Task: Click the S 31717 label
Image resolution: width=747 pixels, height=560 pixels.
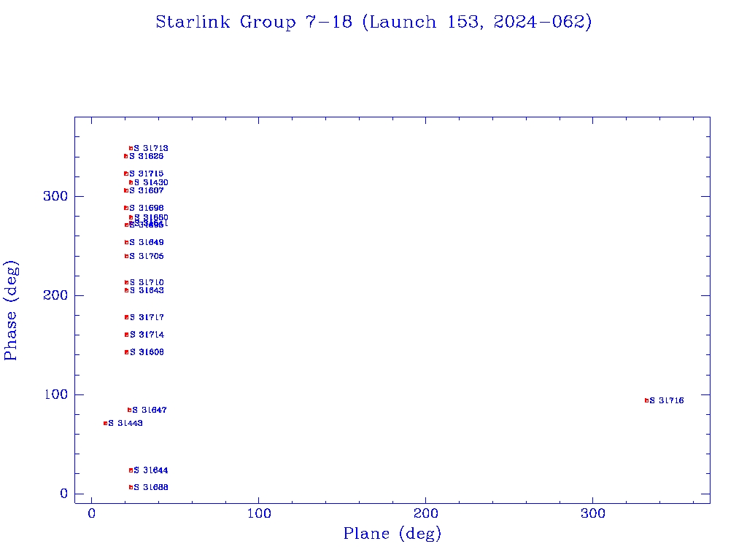Action: [147, 317]
